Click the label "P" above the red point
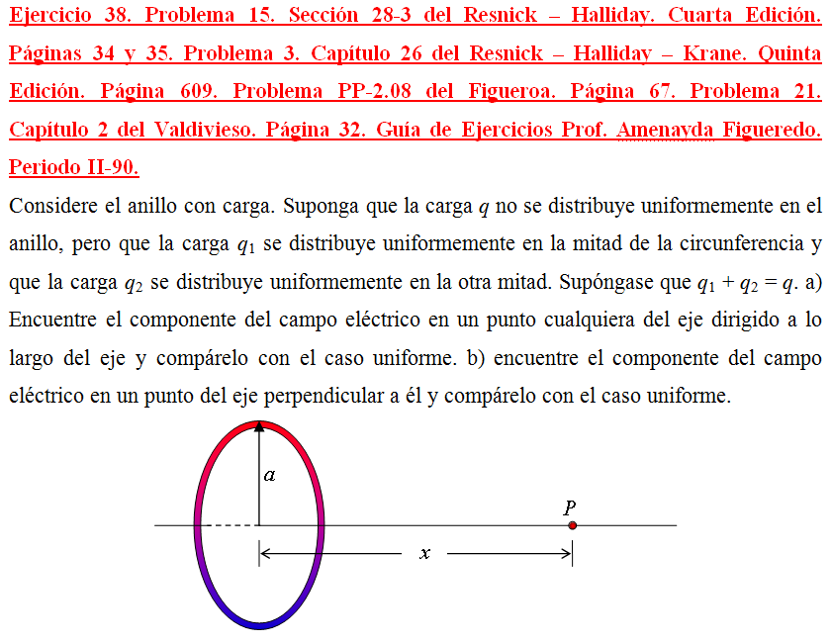This screenshot has width=831, height=644. tap(570, 507)
